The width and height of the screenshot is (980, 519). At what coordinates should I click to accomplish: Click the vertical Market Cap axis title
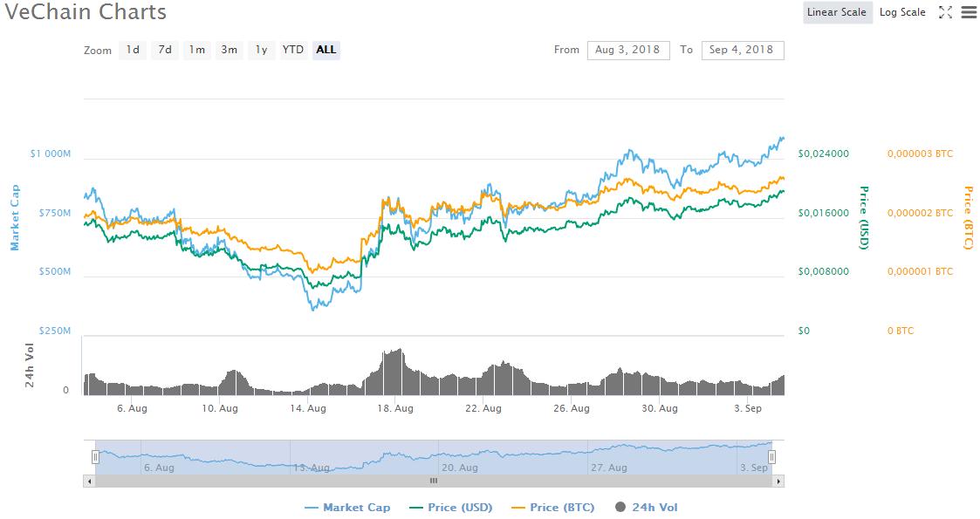point(15,217)
